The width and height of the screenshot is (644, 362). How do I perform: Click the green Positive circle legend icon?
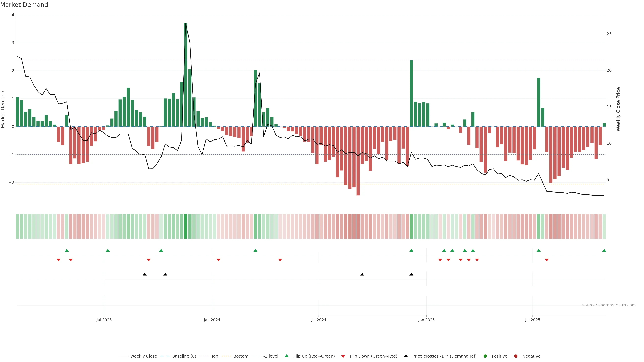485,356
